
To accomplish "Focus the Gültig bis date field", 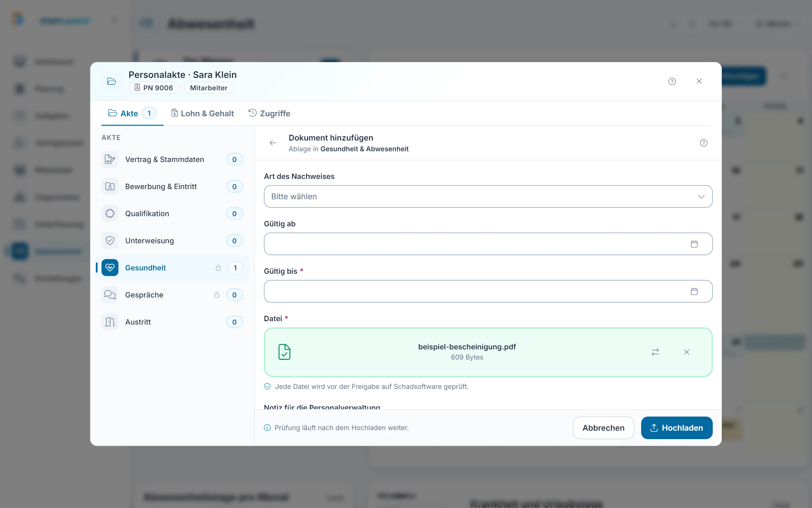I will (488, 291).
